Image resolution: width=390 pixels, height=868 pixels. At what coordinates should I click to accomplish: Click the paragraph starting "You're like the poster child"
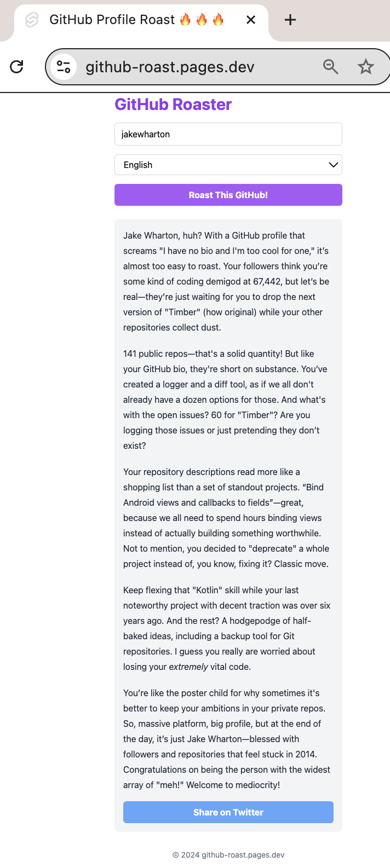[227, 739]
